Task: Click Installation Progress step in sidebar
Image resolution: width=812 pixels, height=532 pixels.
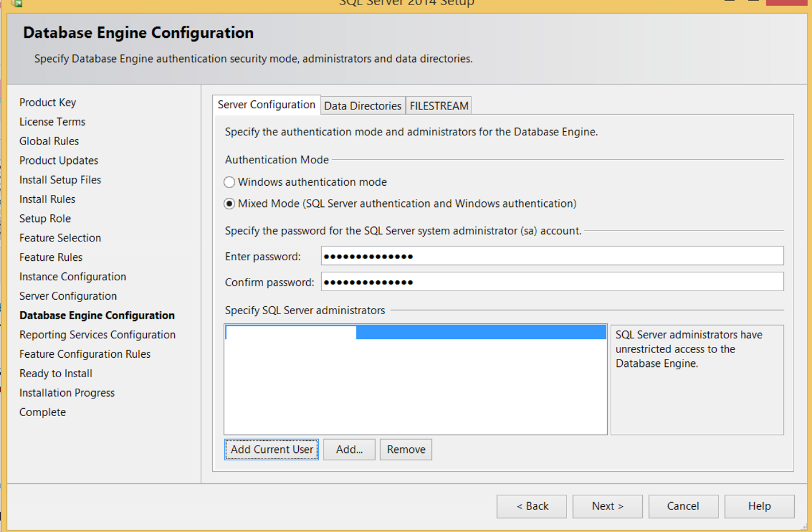Action: click(x=67, y=393)
